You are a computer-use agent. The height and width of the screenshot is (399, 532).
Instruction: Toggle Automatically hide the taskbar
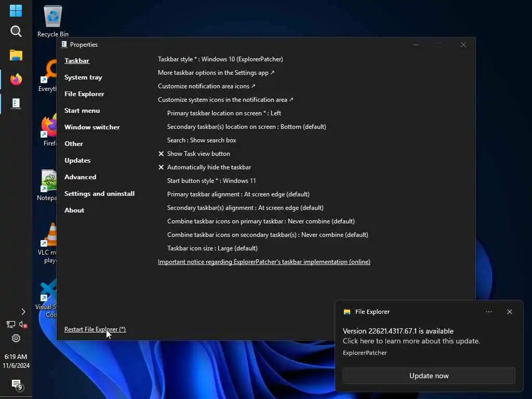[x=205, y=167]
